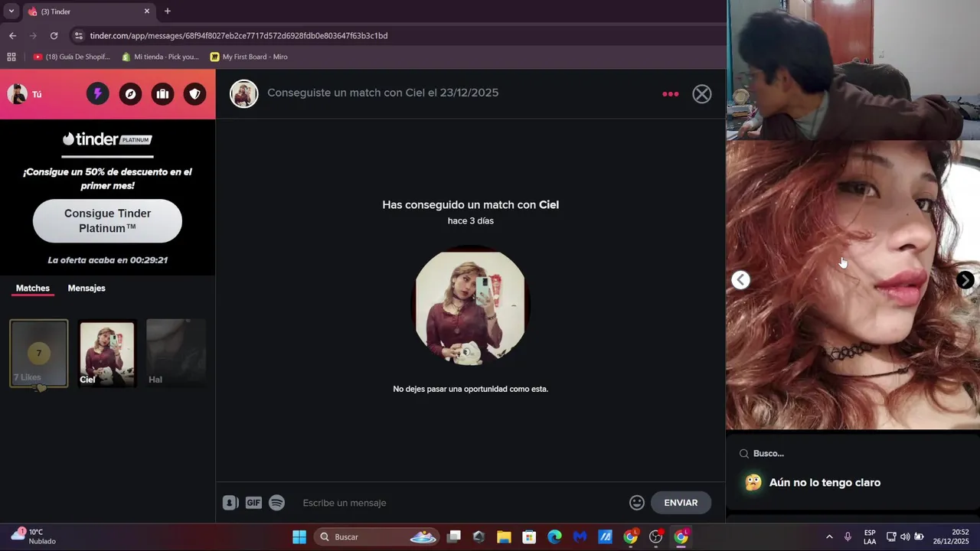Viewport: 980px width, 551px height.
Task: Open Microsoft Edge from the taskbar
Action: (x=554, y=537)
